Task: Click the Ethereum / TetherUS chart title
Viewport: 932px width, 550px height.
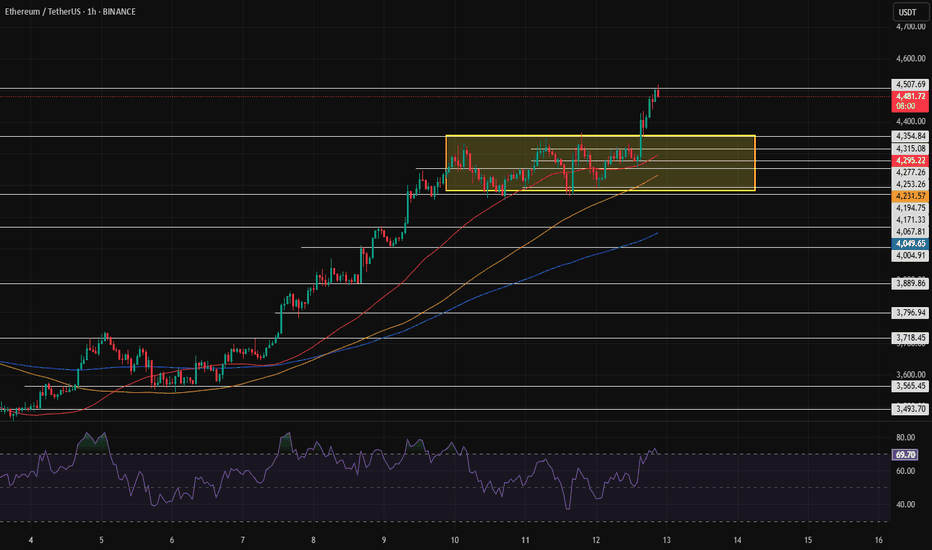Action: click(70, 11)
